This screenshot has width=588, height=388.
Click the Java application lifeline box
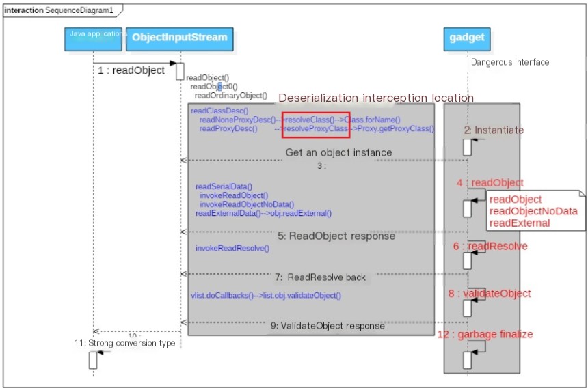point(93,39)
